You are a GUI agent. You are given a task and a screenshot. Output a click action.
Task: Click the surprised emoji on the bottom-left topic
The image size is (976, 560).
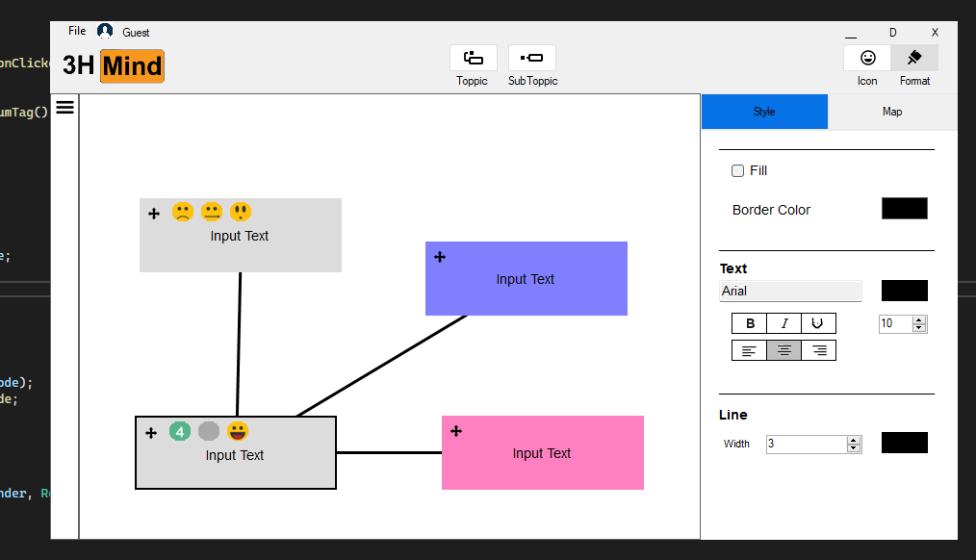pos(238,431)
